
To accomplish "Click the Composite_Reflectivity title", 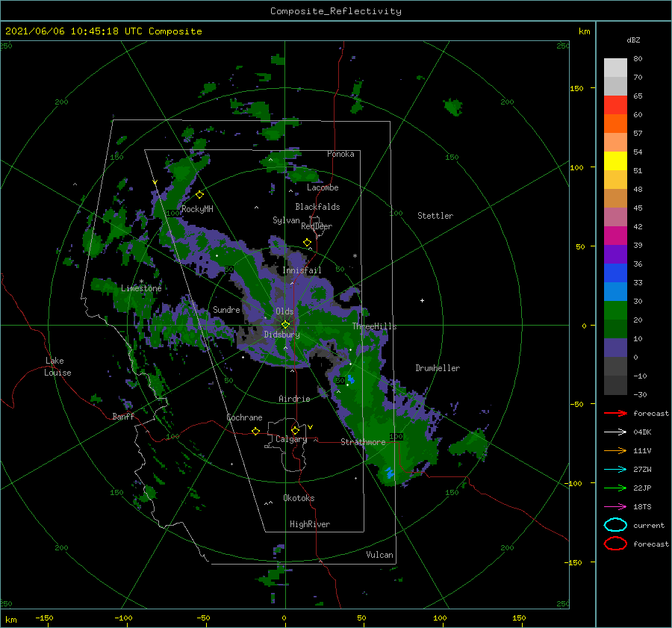I will pyautogui.click(x=336, y=11).
